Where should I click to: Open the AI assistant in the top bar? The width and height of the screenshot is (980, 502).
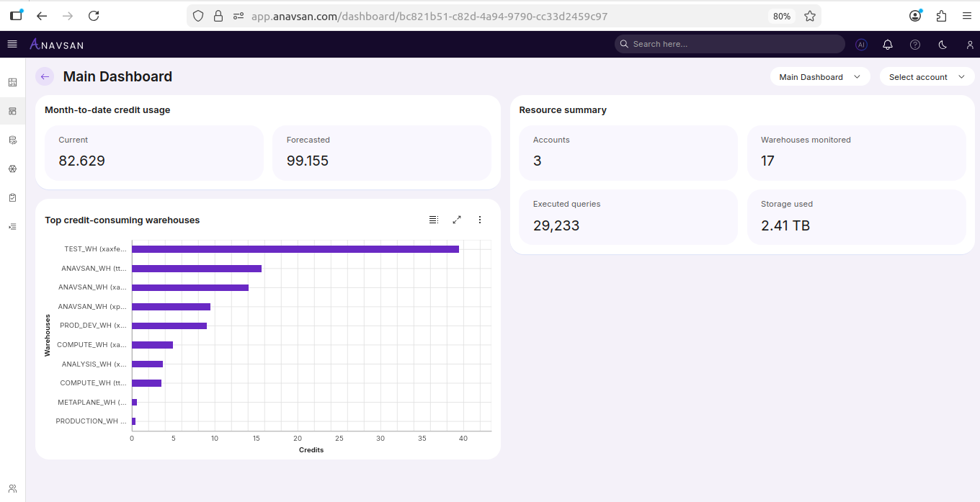pos(861,45)
